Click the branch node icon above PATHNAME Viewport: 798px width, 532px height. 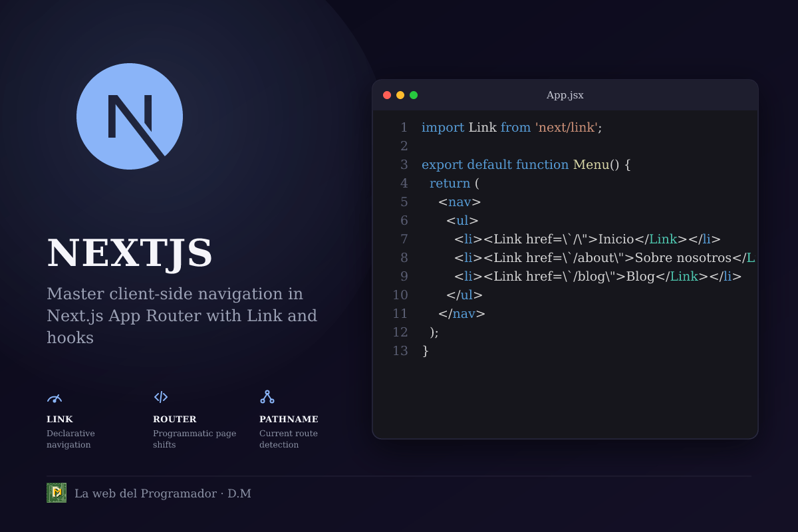point(267,397)
